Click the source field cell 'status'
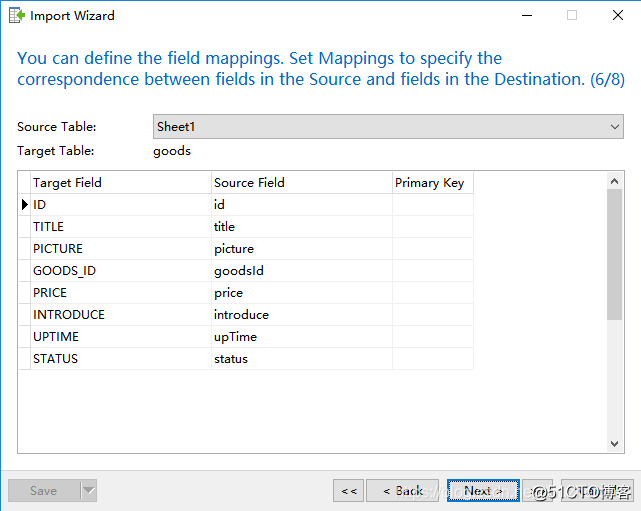 pos(302,359)
